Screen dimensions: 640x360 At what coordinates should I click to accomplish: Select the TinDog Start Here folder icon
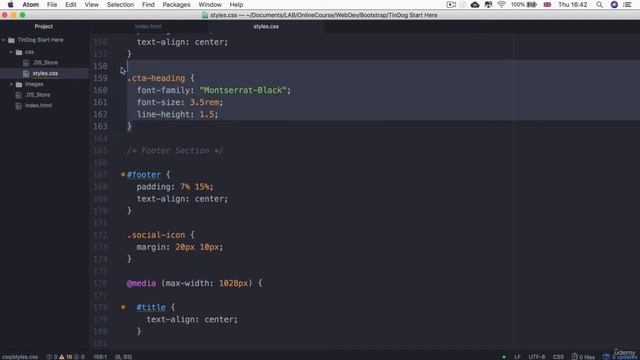11,40
